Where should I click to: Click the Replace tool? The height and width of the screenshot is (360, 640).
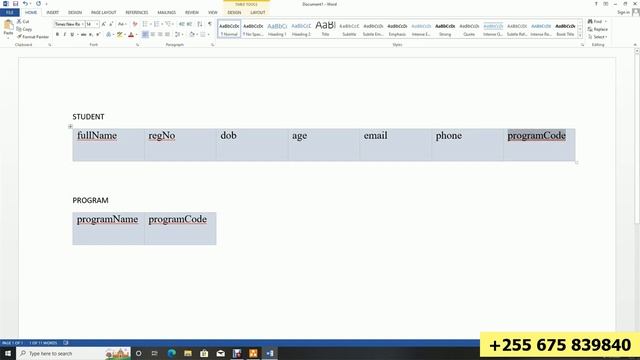tap(598, 29)
